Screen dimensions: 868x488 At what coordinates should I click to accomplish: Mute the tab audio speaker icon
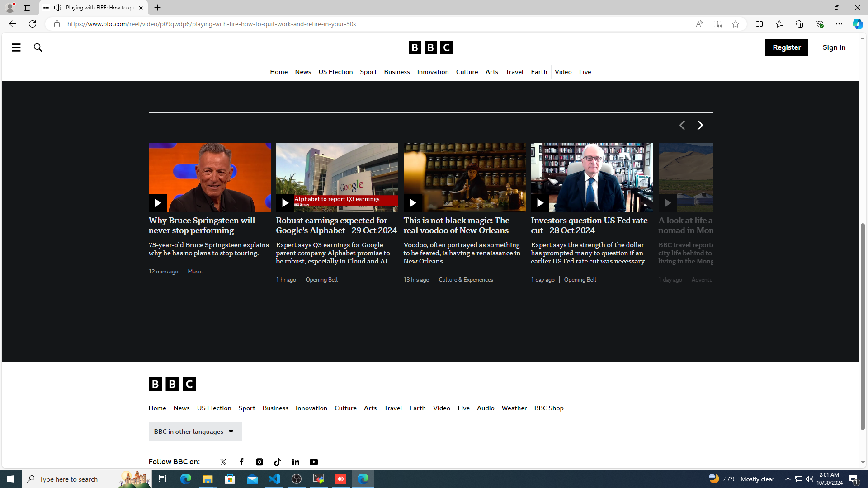(x=58, y=8)
